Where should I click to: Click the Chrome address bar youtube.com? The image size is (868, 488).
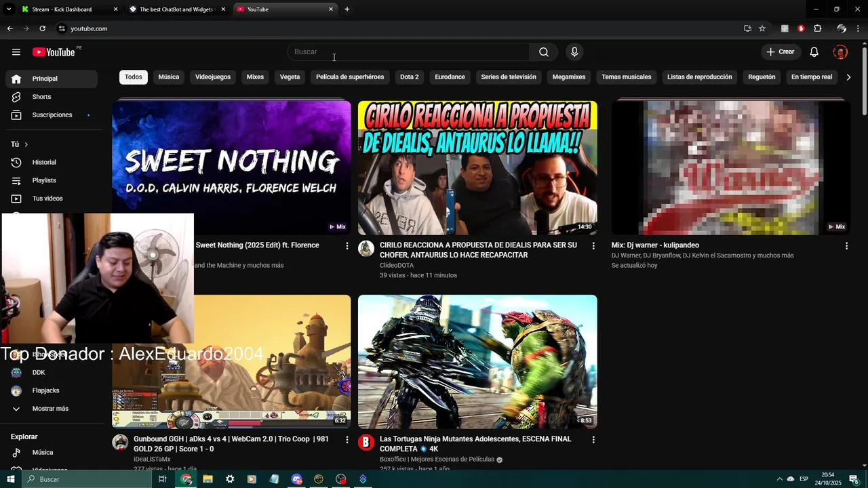click(89, 28)
